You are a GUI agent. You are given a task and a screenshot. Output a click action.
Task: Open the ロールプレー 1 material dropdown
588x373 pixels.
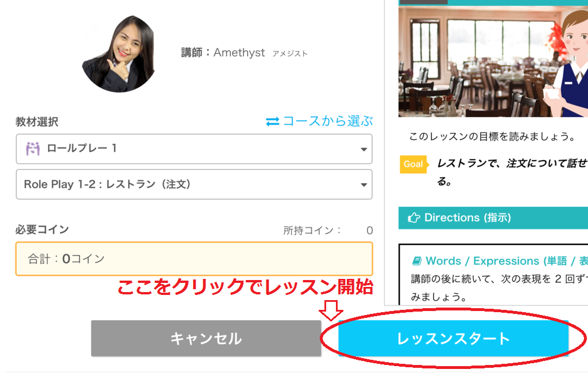194,149
